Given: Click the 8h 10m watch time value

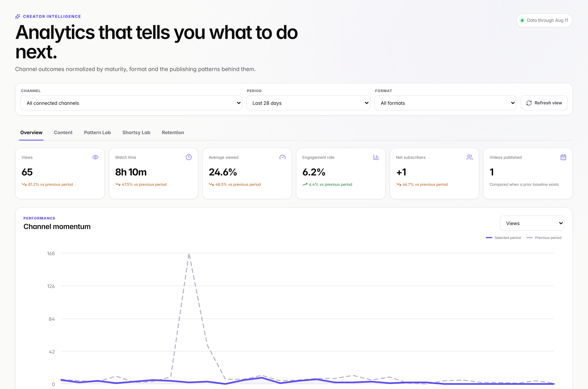Looking at the screenshot, I should (131, 172).
